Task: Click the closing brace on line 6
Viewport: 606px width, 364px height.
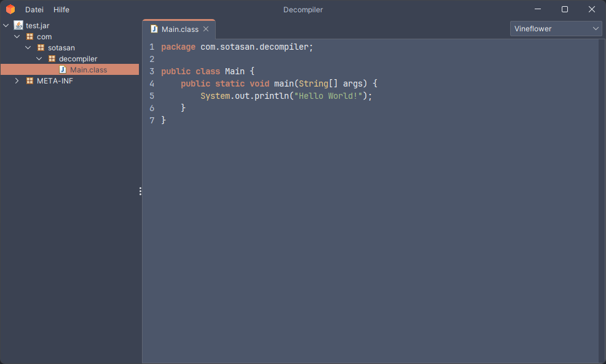Action: coord(183,108)
